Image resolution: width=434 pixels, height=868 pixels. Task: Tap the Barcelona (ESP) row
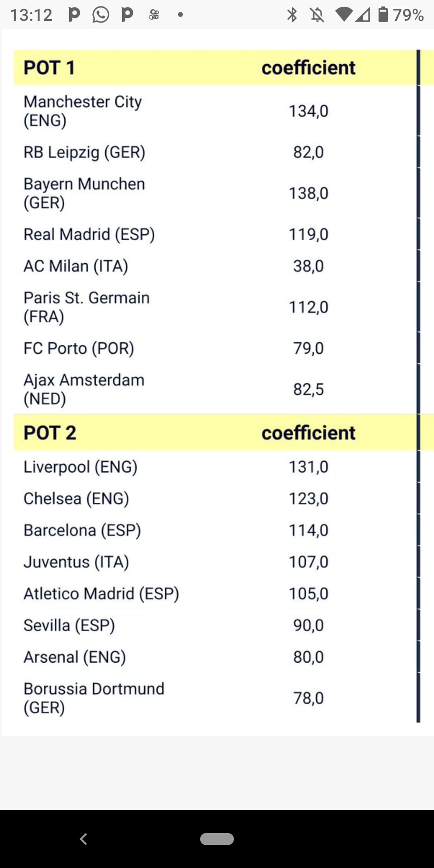pos(215,530)
